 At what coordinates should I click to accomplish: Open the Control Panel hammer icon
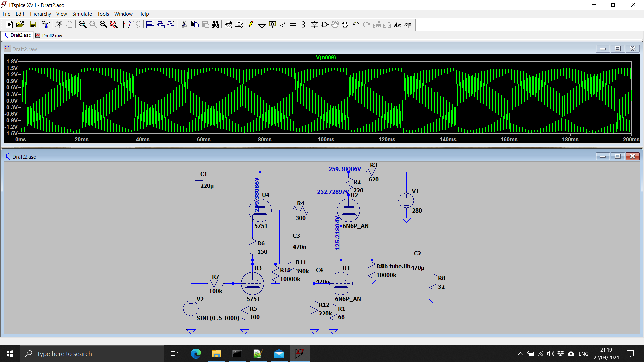coord(46,24)
